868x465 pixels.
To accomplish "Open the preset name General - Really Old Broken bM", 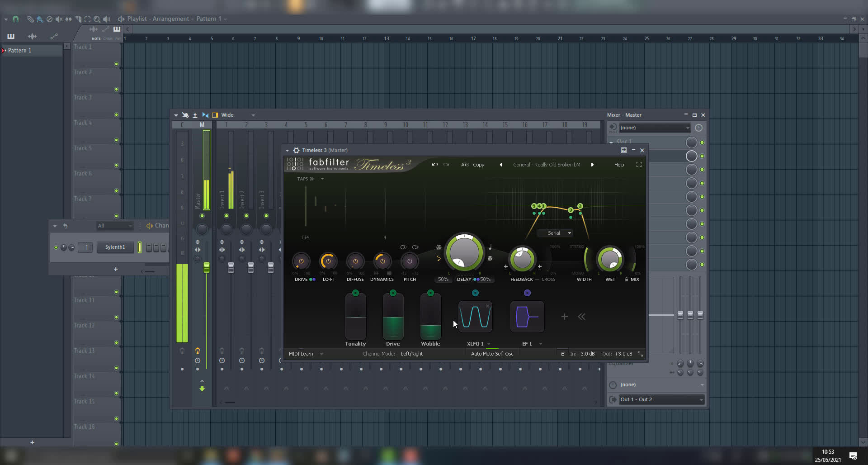I will tap(547, 165).
